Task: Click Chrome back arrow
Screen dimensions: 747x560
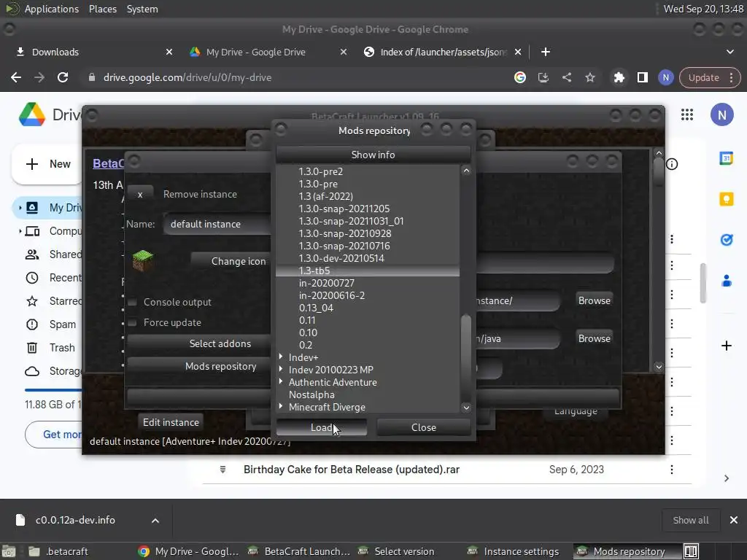Action: [x=16, y=77]
